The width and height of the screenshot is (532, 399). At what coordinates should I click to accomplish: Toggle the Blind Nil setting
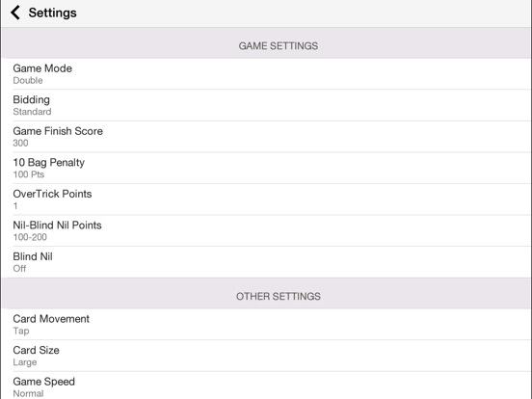coord(266,262)
